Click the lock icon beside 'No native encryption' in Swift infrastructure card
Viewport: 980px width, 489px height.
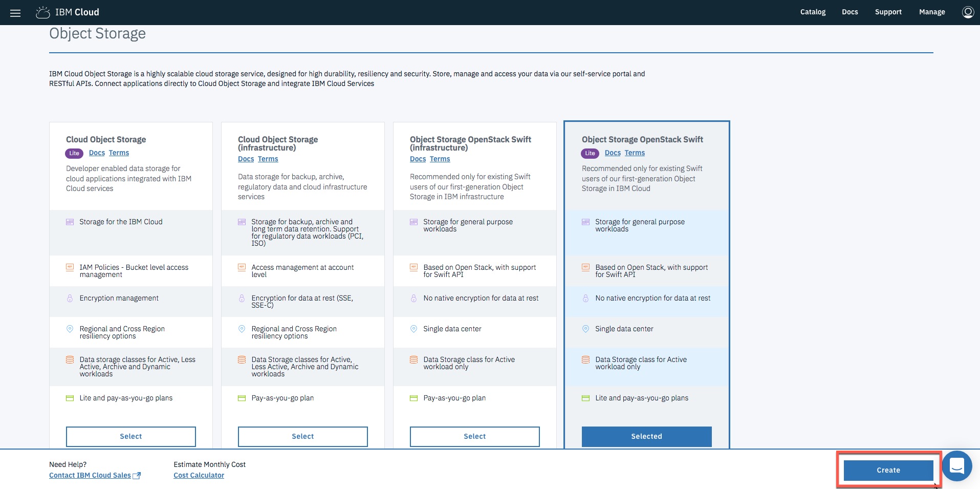(x=413, y=298)
